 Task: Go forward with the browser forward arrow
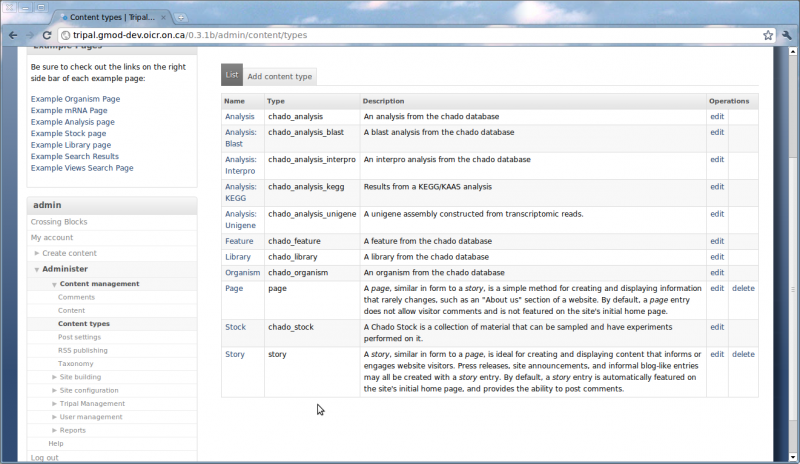[x=30, y=35]
